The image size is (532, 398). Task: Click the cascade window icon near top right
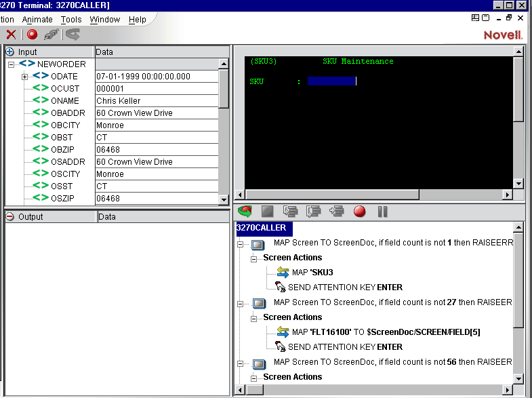click(485, 18)
